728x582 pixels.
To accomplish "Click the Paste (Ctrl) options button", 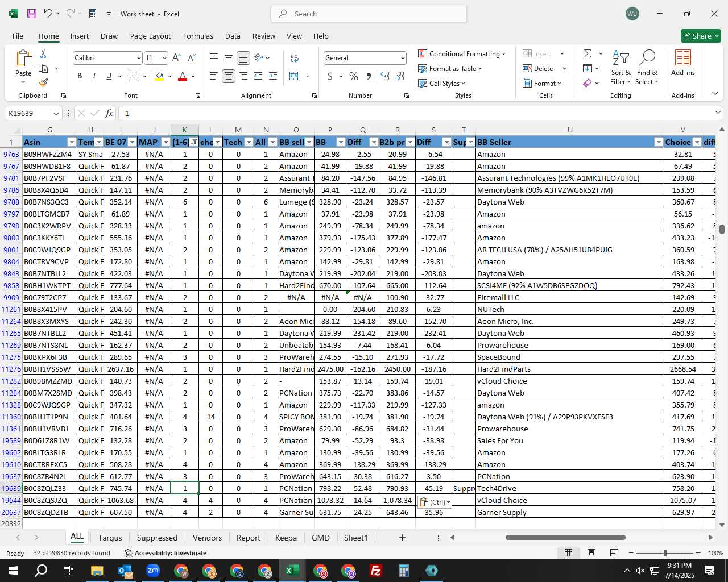I will pyautogui.click(x=435, y=502).
